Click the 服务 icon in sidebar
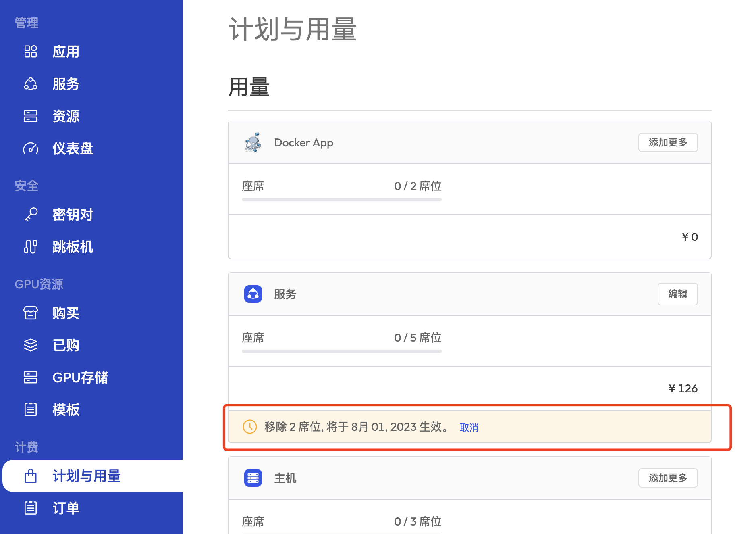 [x=31, y=84]
